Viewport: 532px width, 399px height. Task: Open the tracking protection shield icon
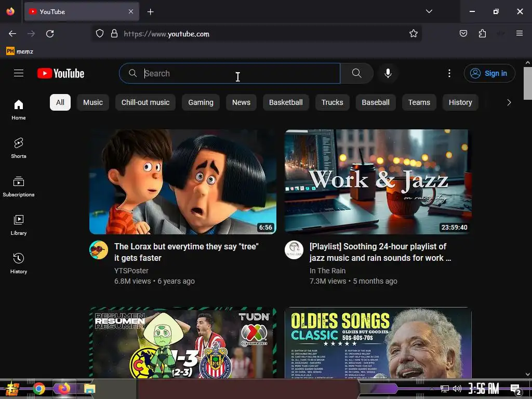click(99, 34)
